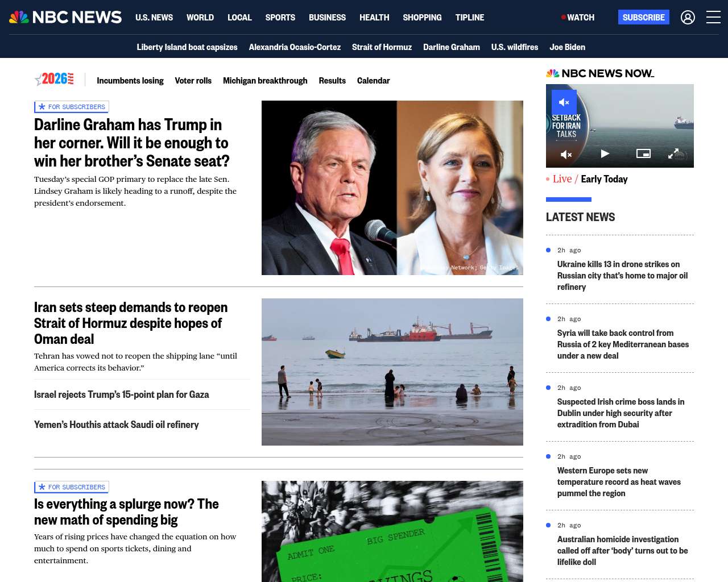Screen dimensions: 728x582
Task: Open the account profile icon
Action: (688, 18)
